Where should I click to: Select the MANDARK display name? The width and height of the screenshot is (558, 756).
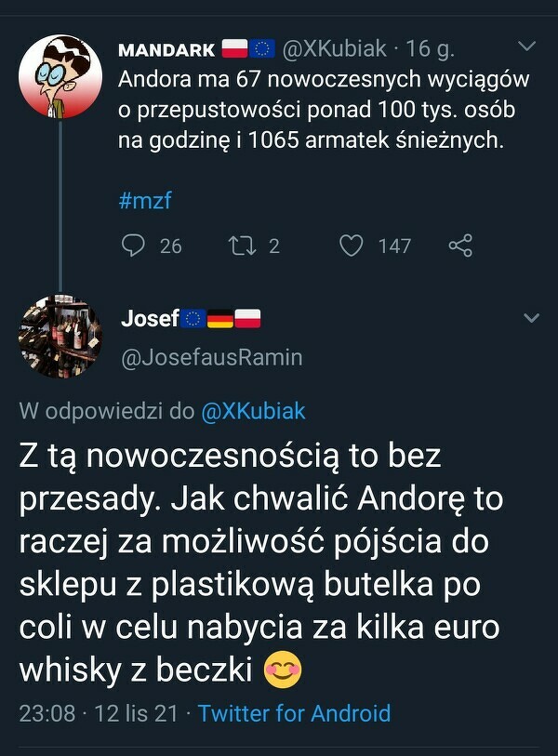[167, 49]
